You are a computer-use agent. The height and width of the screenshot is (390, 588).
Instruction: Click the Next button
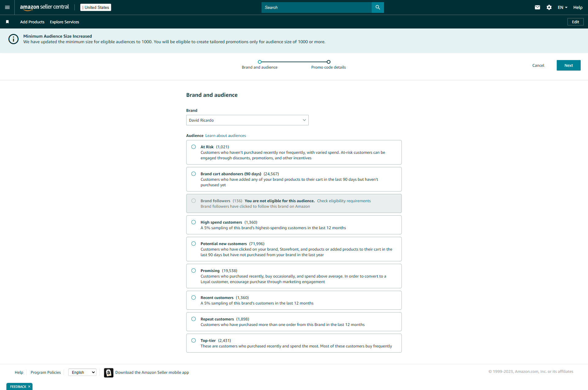[568, 65]
